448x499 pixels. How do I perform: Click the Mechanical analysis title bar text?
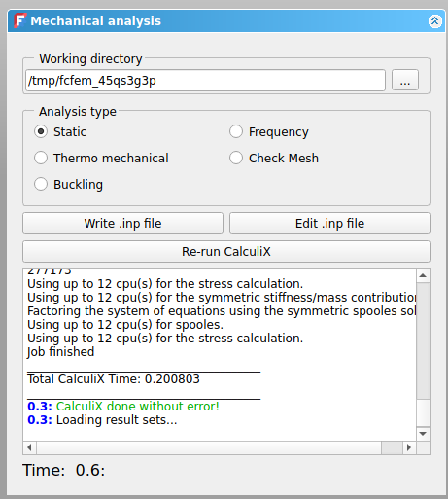coord(95,21)
